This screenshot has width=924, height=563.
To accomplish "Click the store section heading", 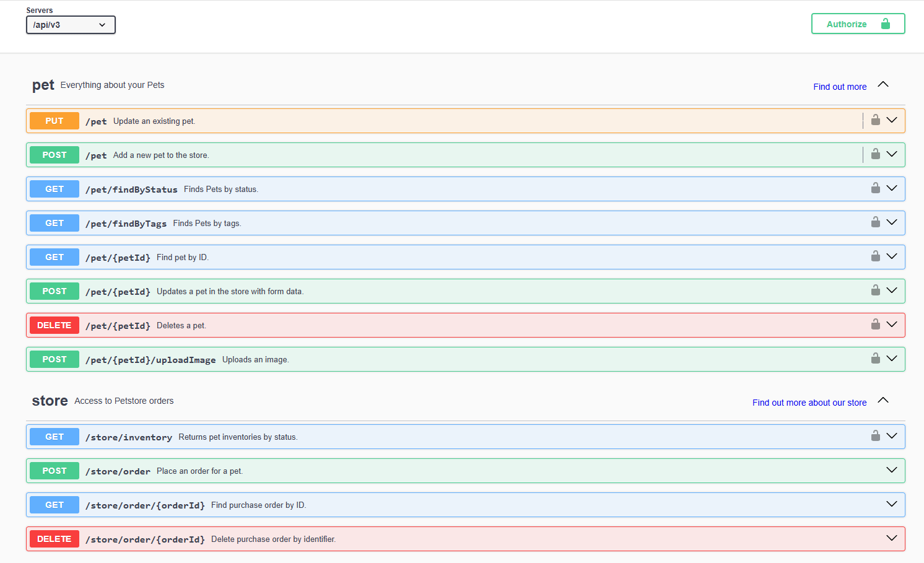I will [x=50, y=400].
